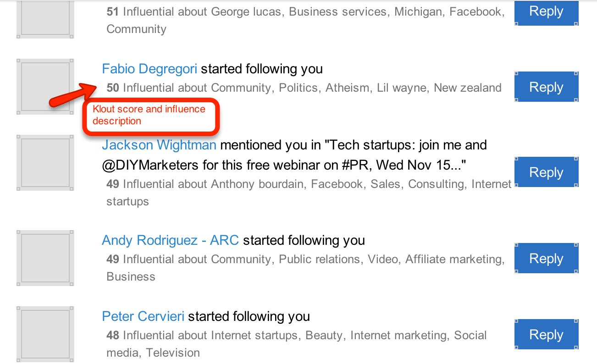Click Reply on the George Lucas influencer row

546,12
